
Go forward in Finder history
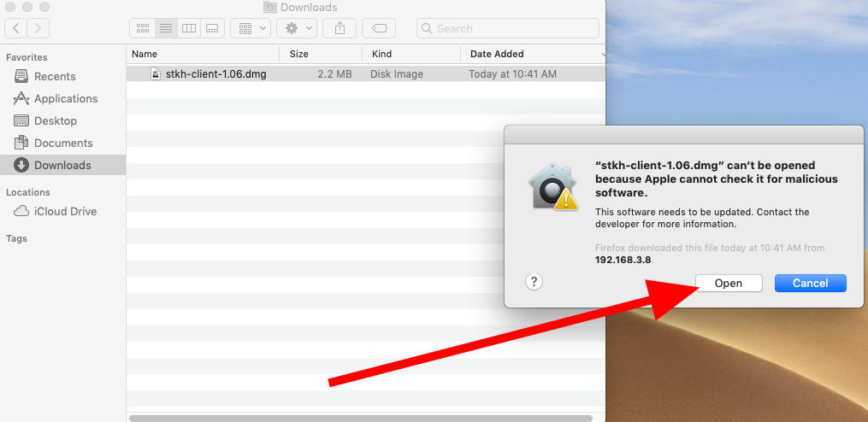pyautogui.click(x=38, y=28)
